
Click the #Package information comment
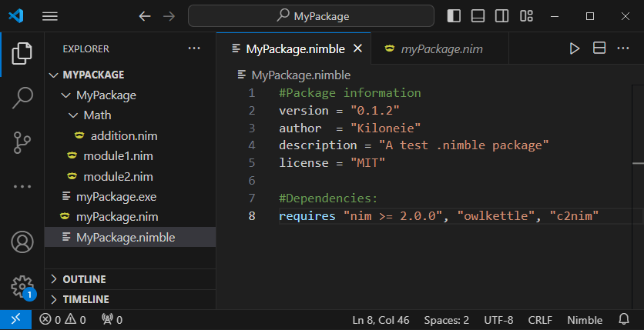click(350, 93)
